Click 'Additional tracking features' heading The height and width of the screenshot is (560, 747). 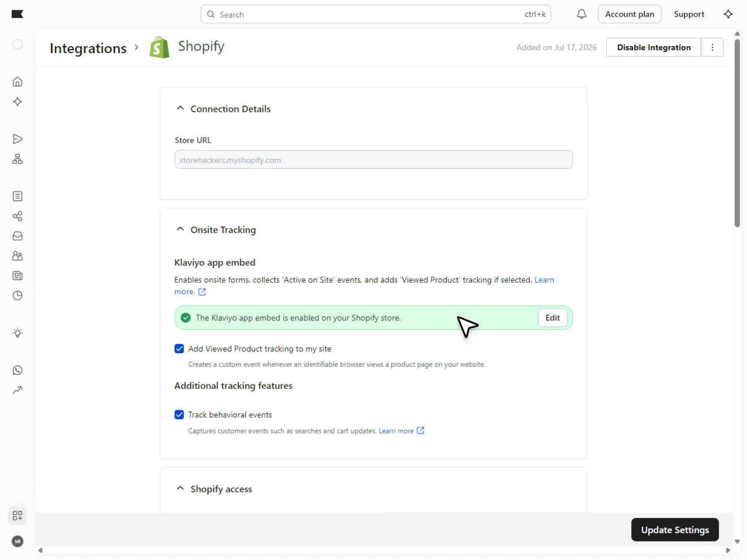pyautogui.click(x=233, y=386)
